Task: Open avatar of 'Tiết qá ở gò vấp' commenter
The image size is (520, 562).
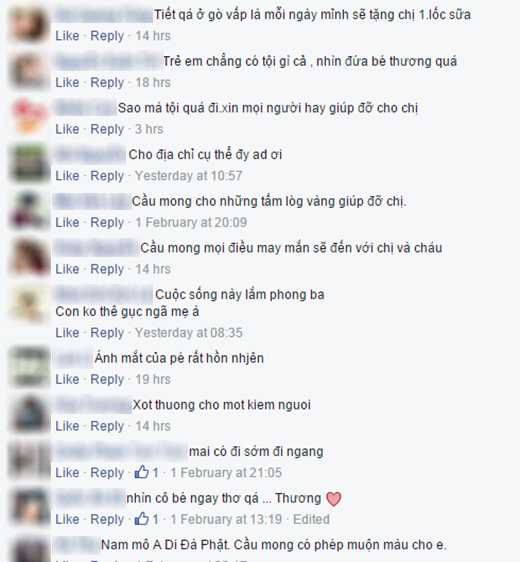Action: pyautogui.click(x=29, y=24)
